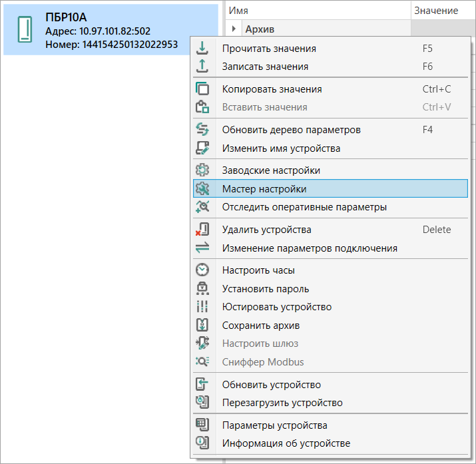Screen dimensions: 476x464
Task: Choose Юстировать устройство menu entry
Action: (330, 307)
